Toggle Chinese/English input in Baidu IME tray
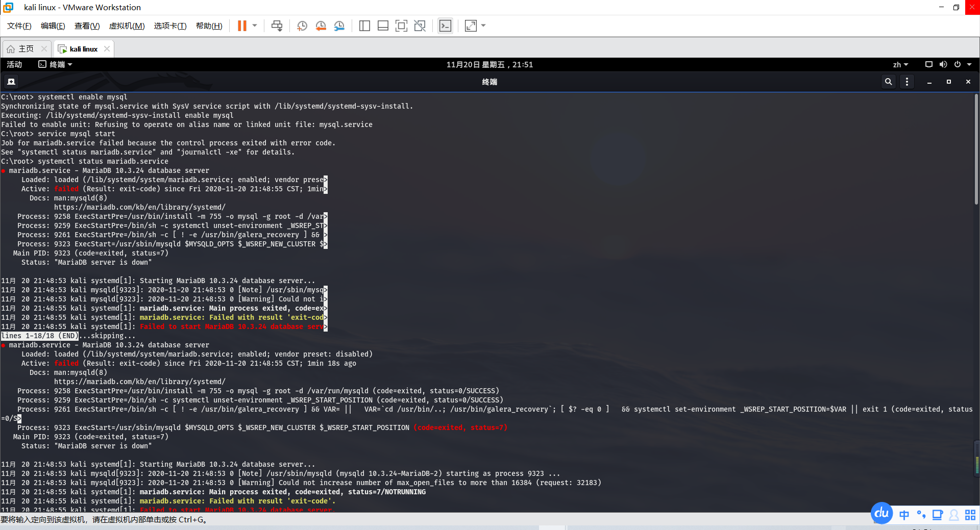Image resolution: width=980 pixels, height=530 pixels. click(x=903, y=515)
